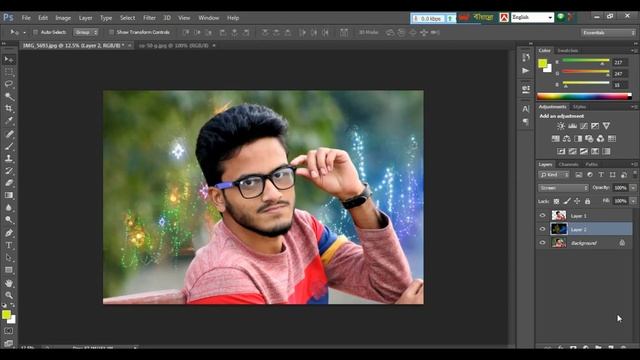
Task: Add a Photo Filter adjustment
Action: click(589, 139)
